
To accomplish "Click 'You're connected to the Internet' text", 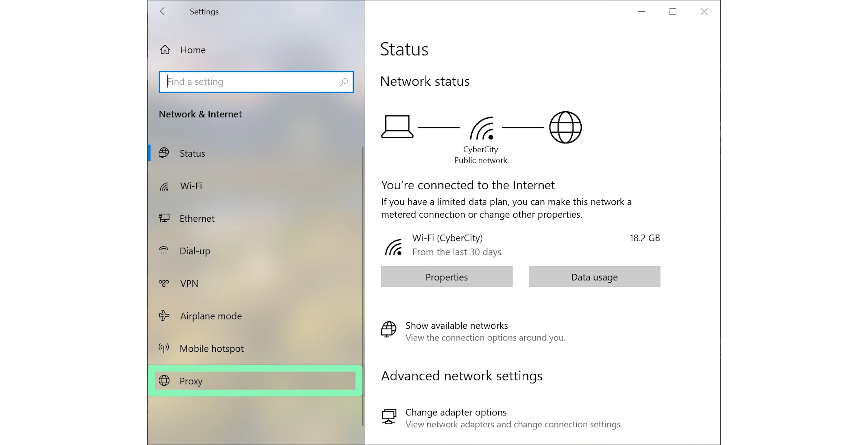I will pos(468,185).
